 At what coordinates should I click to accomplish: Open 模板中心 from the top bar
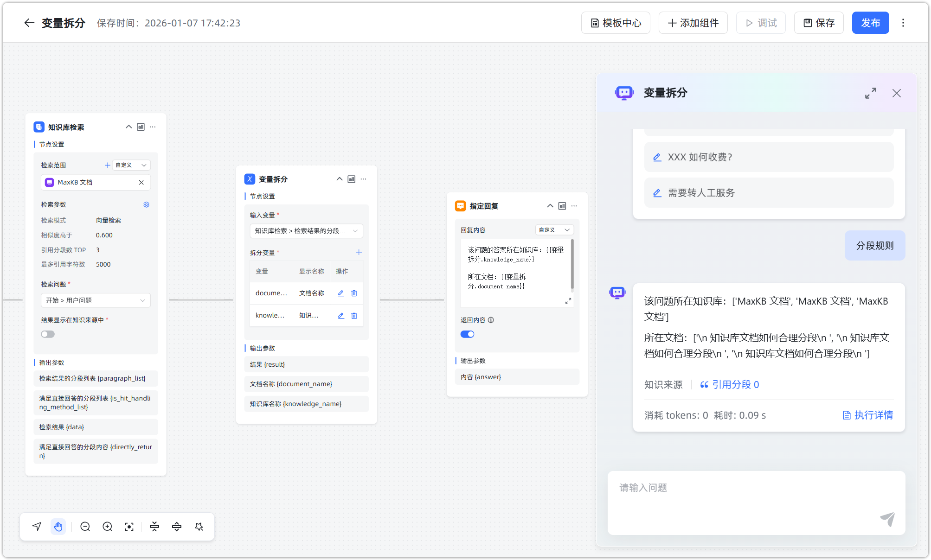616,23
